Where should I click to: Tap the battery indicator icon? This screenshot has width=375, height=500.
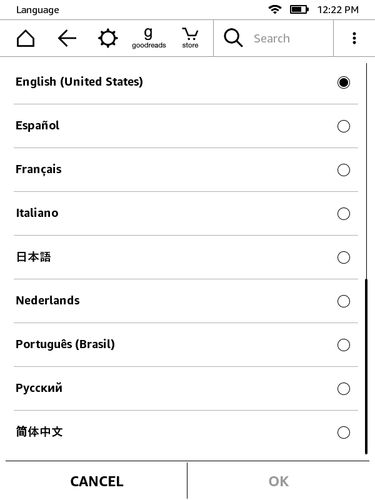[x=299, y=9]
